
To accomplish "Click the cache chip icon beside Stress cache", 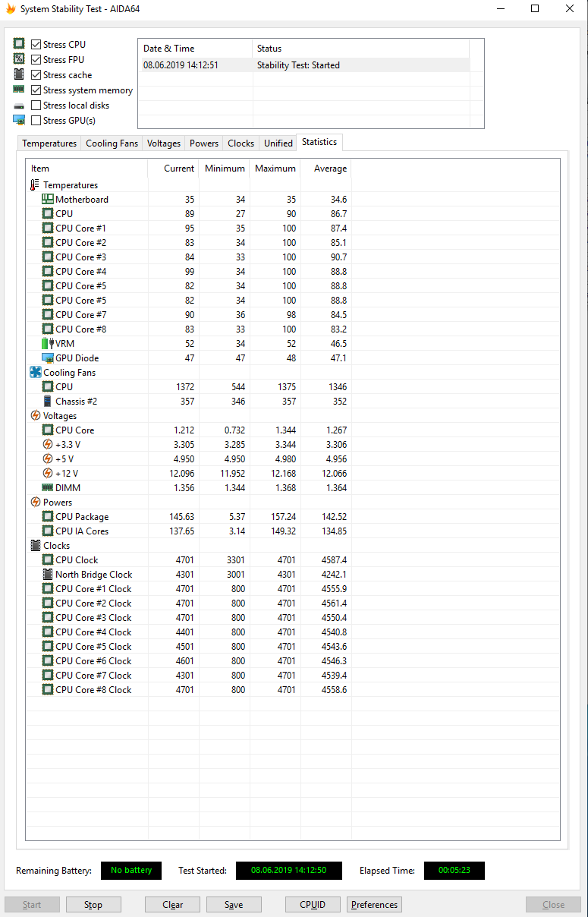I will [x=19, y=74].
